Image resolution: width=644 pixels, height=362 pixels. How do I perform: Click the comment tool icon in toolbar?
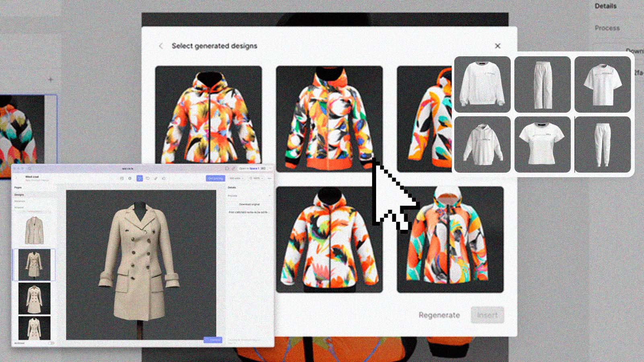click(x=148, y=178)
